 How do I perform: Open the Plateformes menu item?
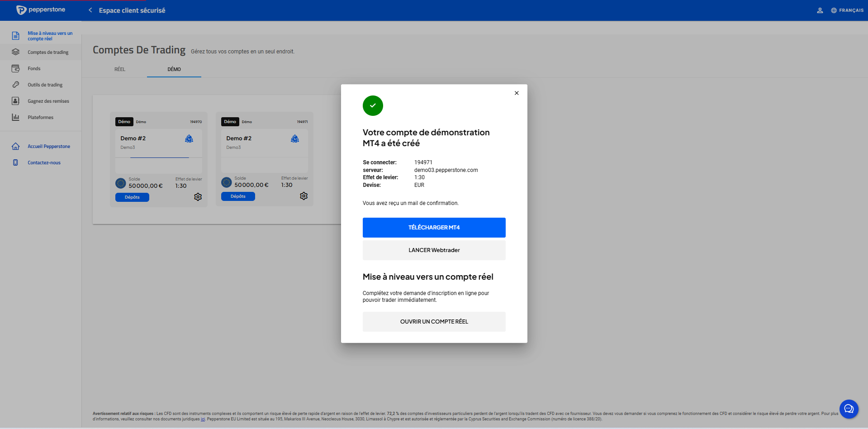40,117
